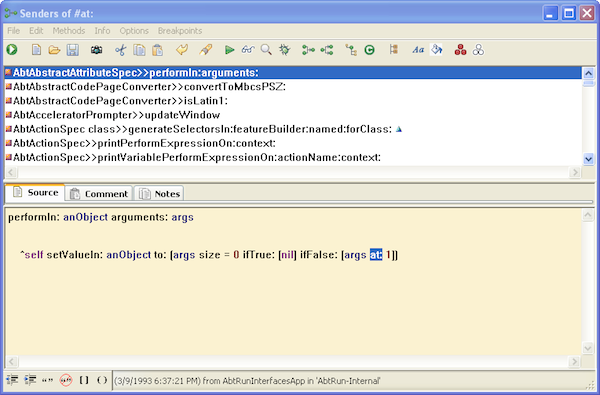Image resolution: width=600 pixels, height=395 pixels.
Task: Click the save floppy disk icon
Action: point(73,50)
